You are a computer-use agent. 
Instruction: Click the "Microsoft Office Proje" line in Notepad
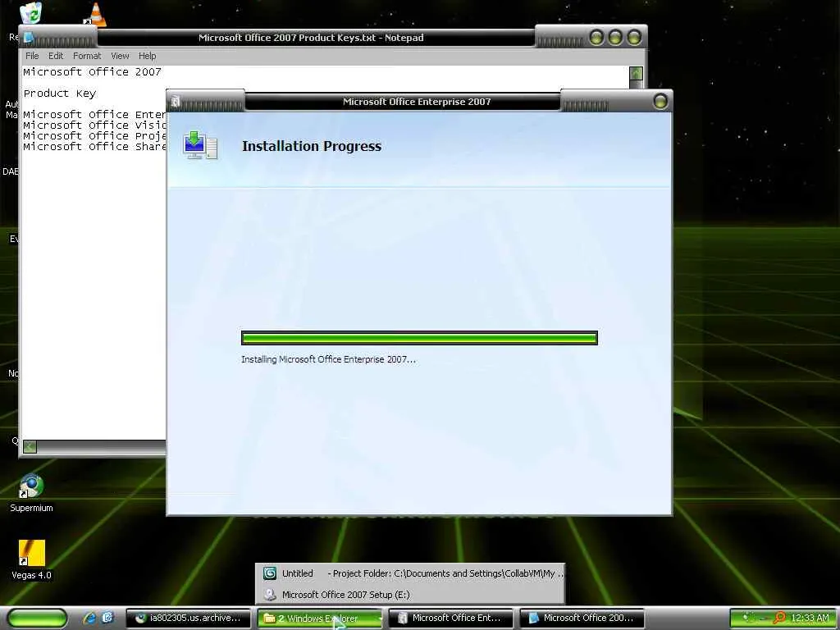click(94, 136)
